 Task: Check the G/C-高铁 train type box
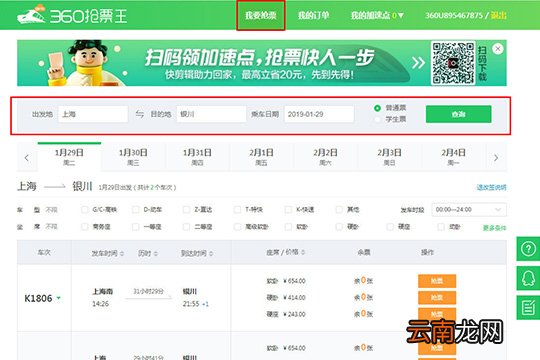(84, 209)
